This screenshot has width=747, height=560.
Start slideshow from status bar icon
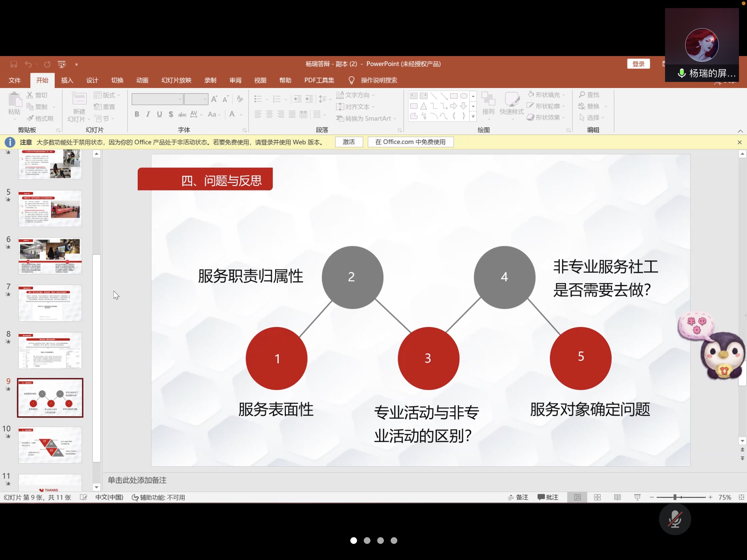(637, 497)
